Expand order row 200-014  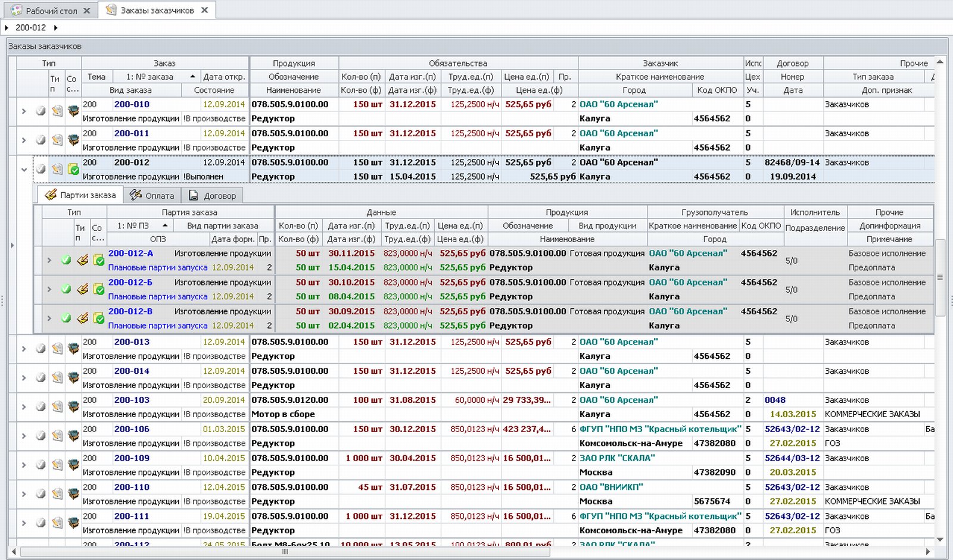tap(24, 378)
